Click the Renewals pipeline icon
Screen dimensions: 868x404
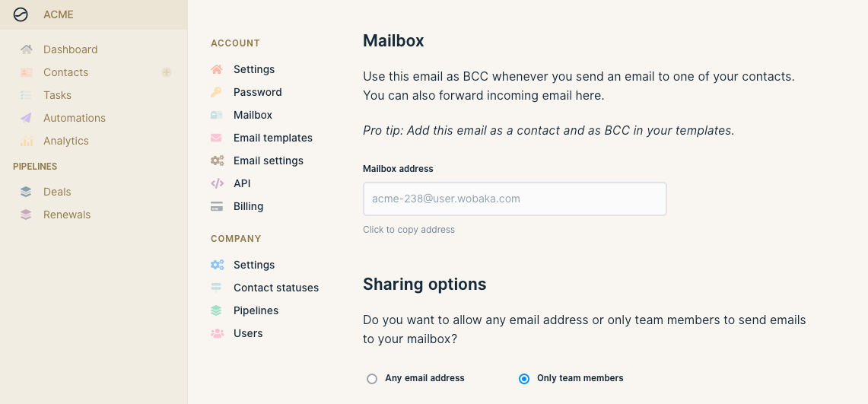pos(26,215)
